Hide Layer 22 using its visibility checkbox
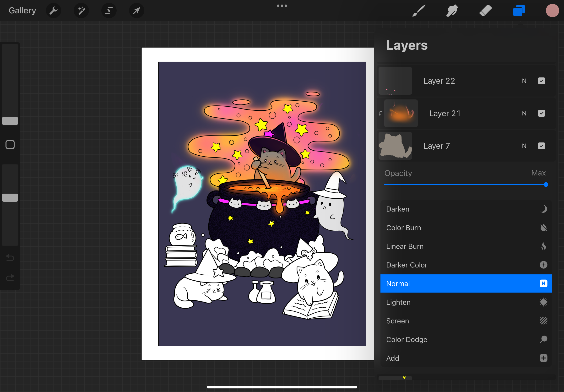564x392 pixels. (541, 81)
